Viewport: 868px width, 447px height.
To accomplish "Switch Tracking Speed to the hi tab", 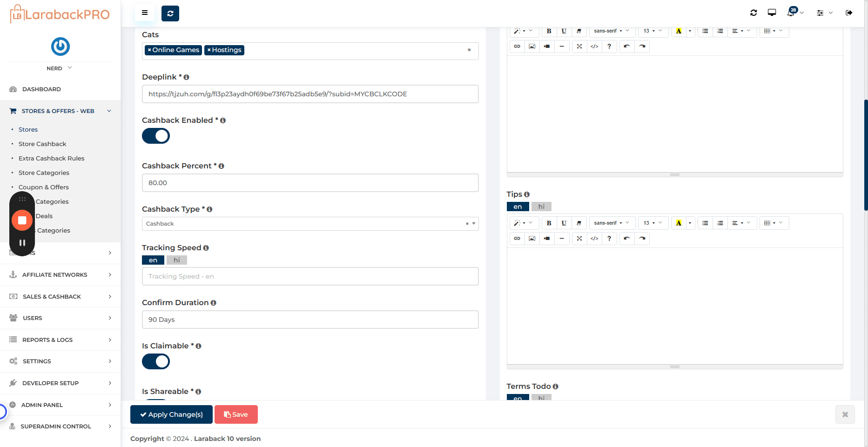I will click(177, 260).
